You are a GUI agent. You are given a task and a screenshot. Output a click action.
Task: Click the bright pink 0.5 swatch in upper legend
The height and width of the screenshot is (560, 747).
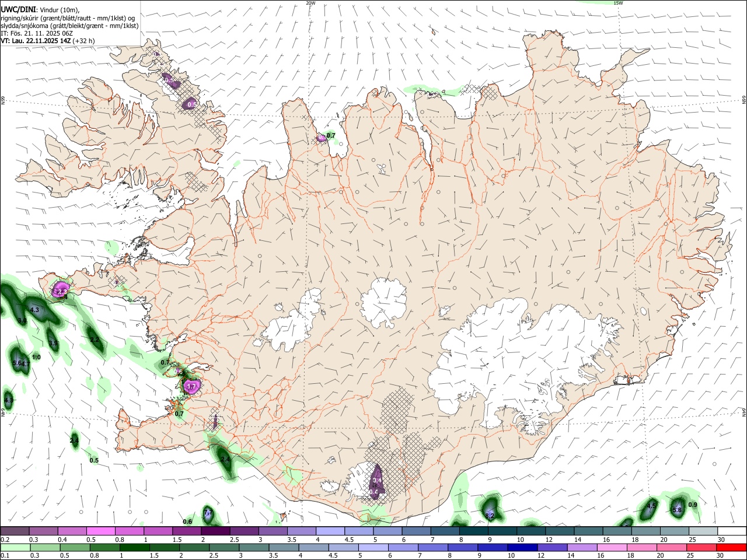[100, 531]
